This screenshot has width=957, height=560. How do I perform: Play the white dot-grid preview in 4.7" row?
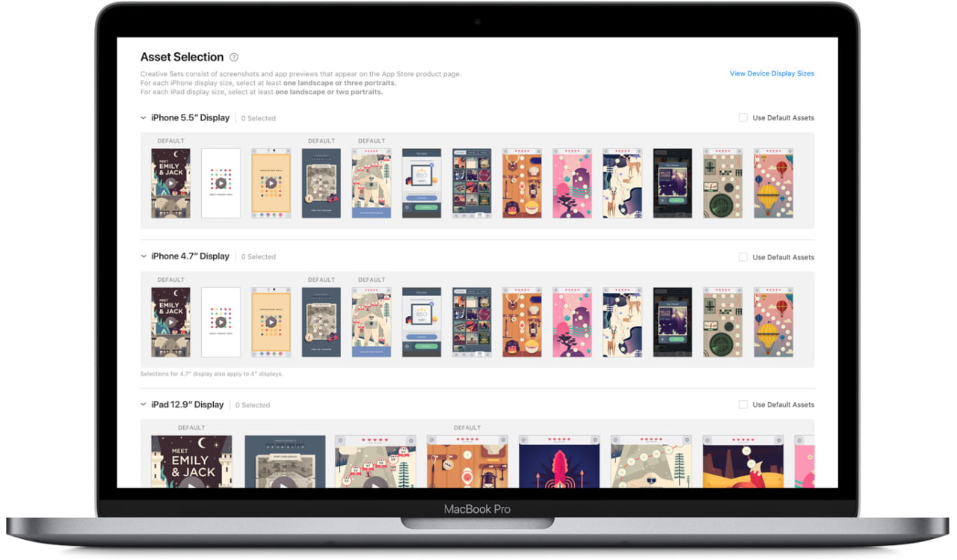[221, 321]
